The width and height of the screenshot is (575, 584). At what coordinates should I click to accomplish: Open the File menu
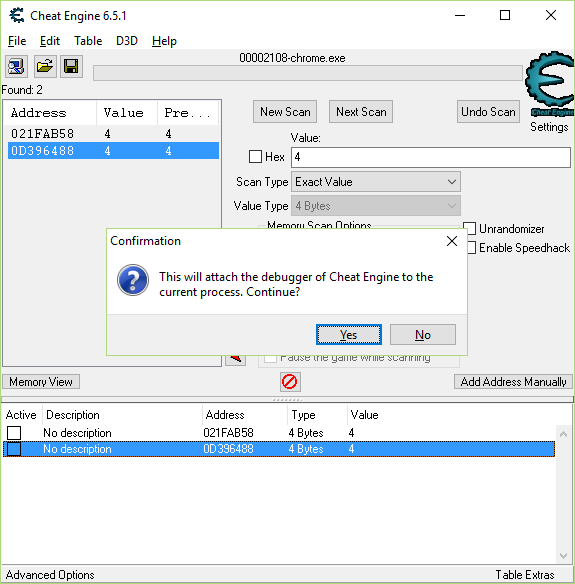[x=17, y=41]
